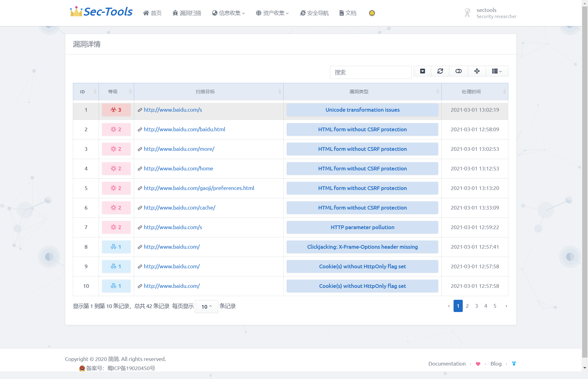Click the pink heart icon in footer
This screenshot has width=588, height=379.
[478, 364]
